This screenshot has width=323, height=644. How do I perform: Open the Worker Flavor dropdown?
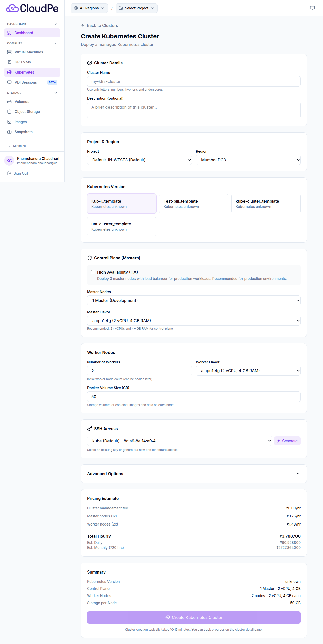click(x=248, y=371)
